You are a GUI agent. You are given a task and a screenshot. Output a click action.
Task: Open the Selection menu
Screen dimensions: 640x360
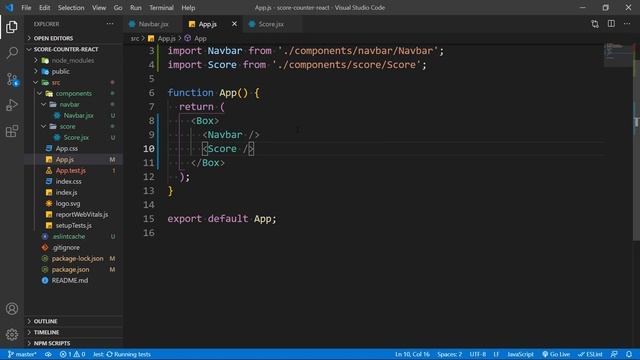(71, 8)
